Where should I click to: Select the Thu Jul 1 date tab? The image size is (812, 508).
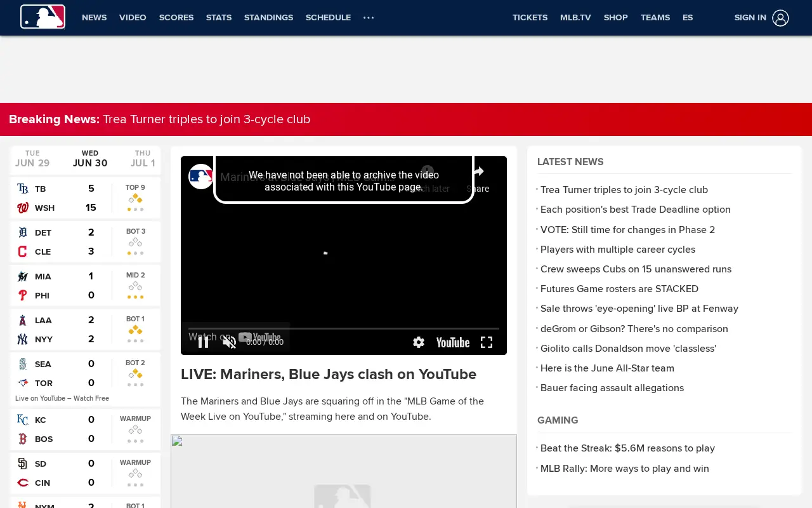[x=143, y=159]
